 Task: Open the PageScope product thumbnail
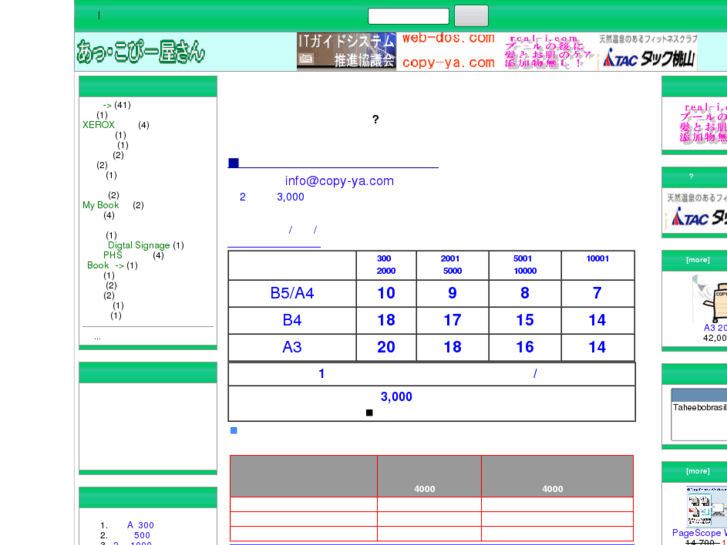[707, 507]
